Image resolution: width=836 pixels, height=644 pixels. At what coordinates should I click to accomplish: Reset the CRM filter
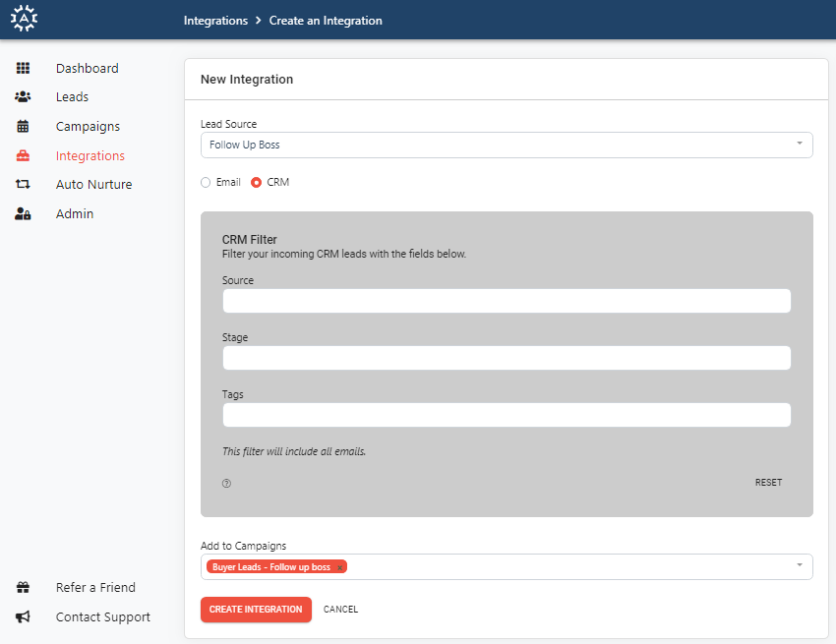pos(768,483)
